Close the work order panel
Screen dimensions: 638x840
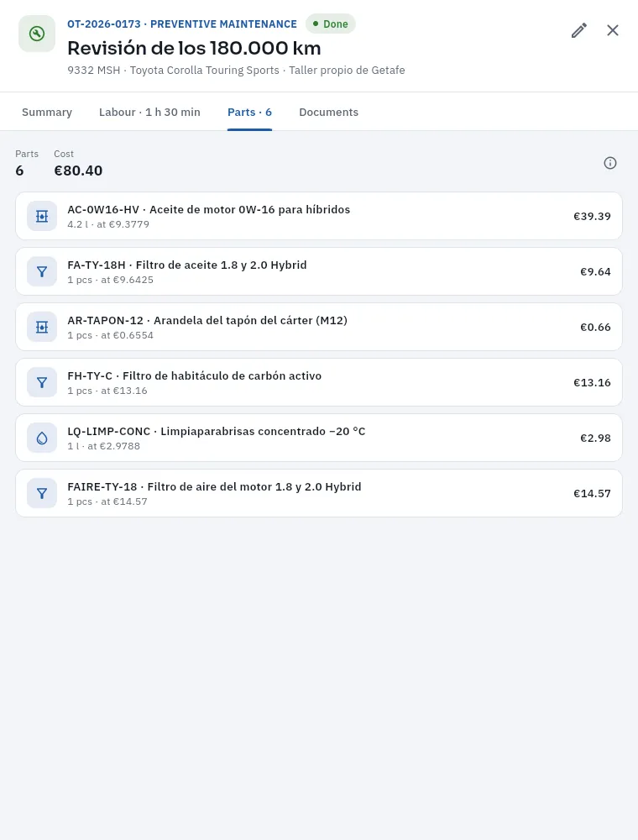click(613, 30)
